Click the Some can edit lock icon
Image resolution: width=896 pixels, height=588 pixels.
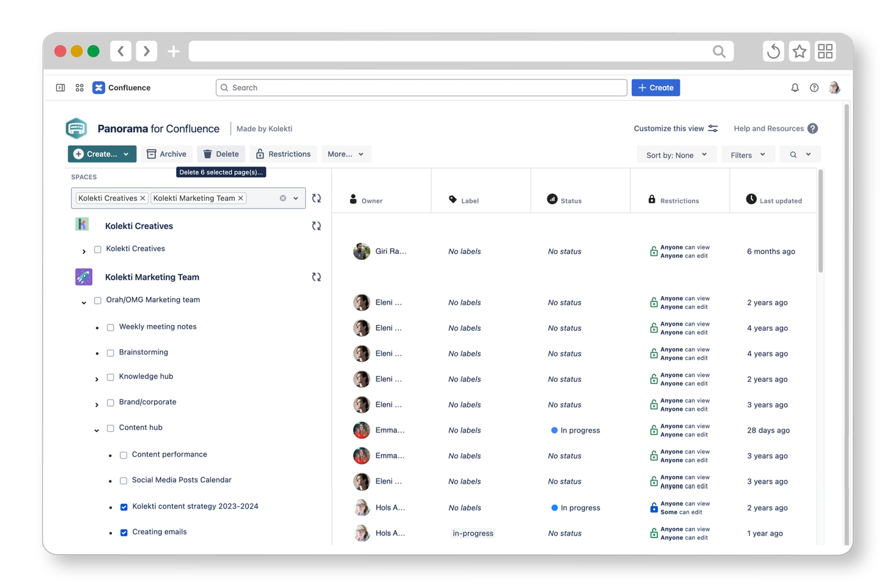point(653,508)
